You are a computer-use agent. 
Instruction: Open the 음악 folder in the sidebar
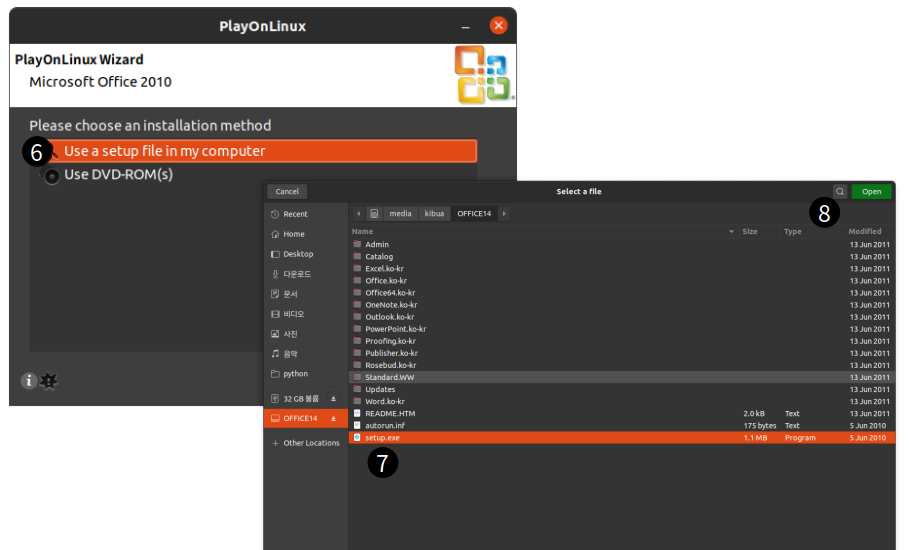(x=306, y=354)
